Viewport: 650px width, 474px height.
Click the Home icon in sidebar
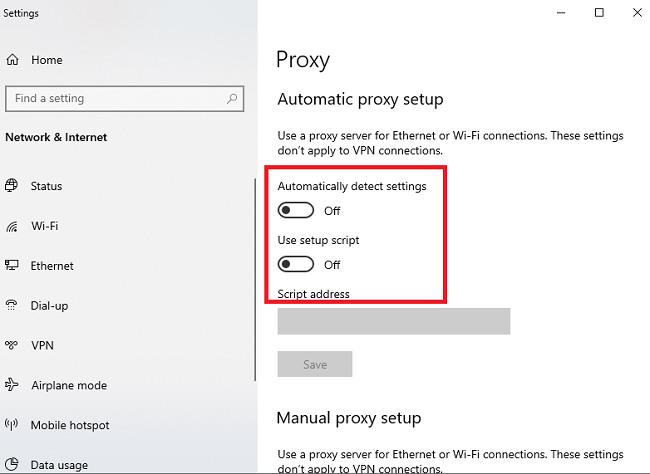pyautogui.click(x=13, y=60)
